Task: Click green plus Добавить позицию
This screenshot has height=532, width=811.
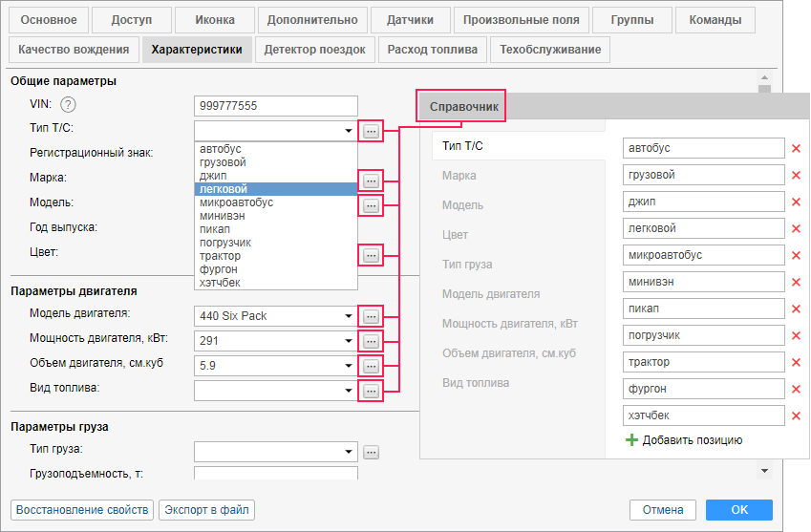Action: point(631,440)
